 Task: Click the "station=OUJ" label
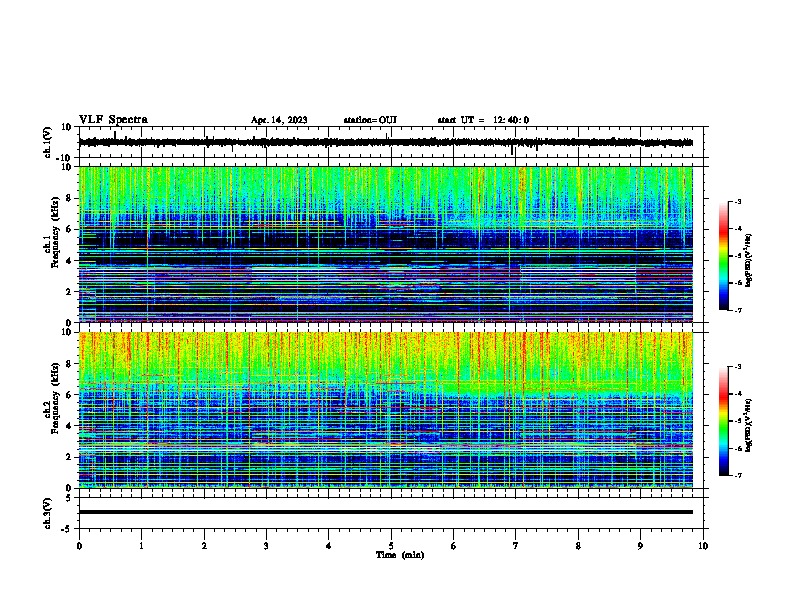[x=370, y=120]
